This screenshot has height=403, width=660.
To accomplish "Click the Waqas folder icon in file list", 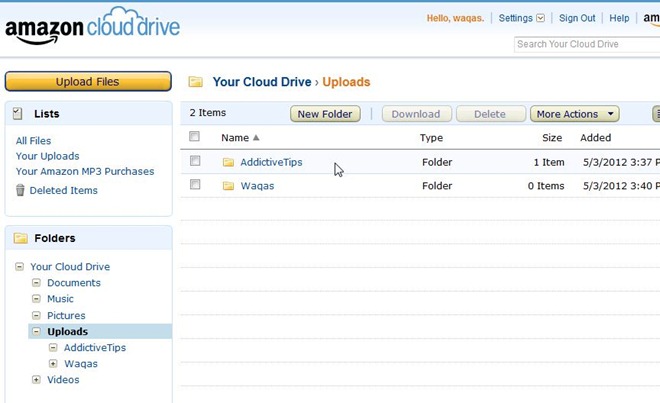I will point(228,186).
